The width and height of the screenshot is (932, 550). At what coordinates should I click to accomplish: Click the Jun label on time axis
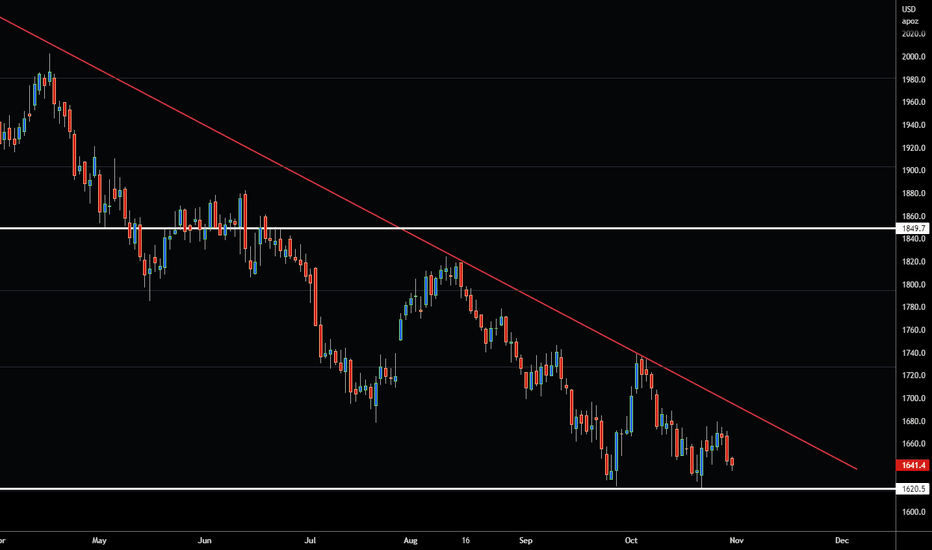(204, 540)
